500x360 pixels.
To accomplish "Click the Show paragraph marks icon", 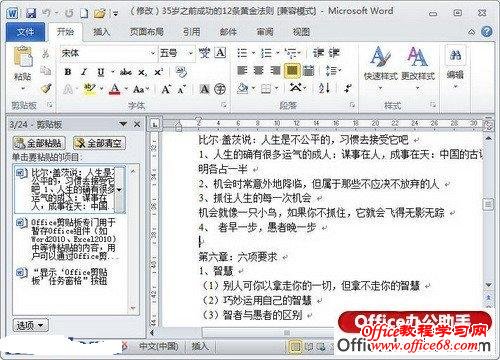I will 348,89.
